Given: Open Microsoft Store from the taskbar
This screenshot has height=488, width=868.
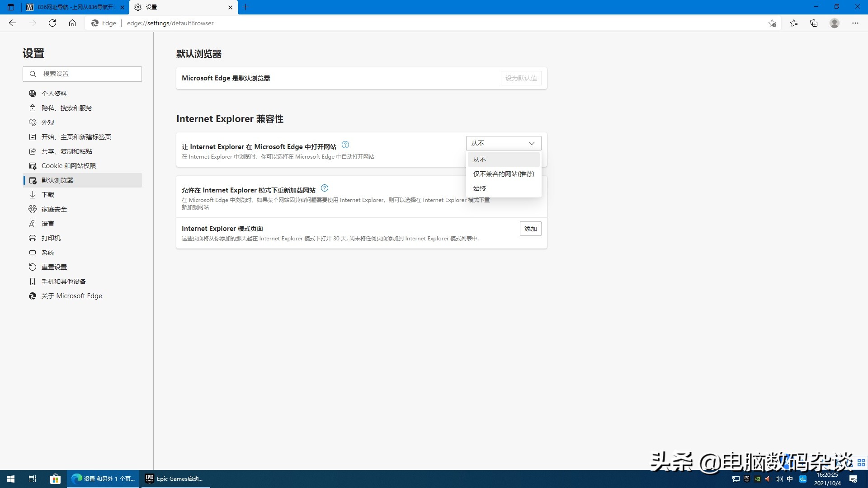Looking at the screenshot, I should (x=55, y=479).
